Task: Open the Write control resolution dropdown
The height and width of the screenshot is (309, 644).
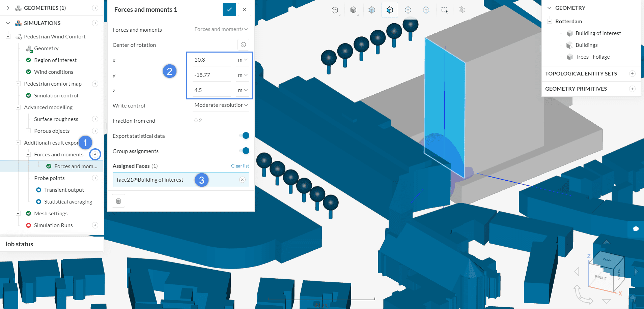Action: 221,105
